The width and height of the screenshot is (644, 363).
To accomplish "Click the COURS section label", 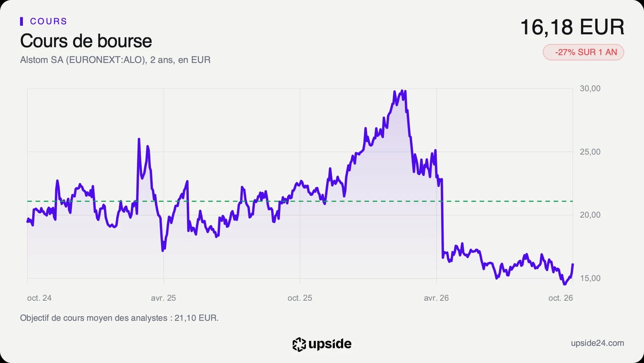I will point(48,21).
